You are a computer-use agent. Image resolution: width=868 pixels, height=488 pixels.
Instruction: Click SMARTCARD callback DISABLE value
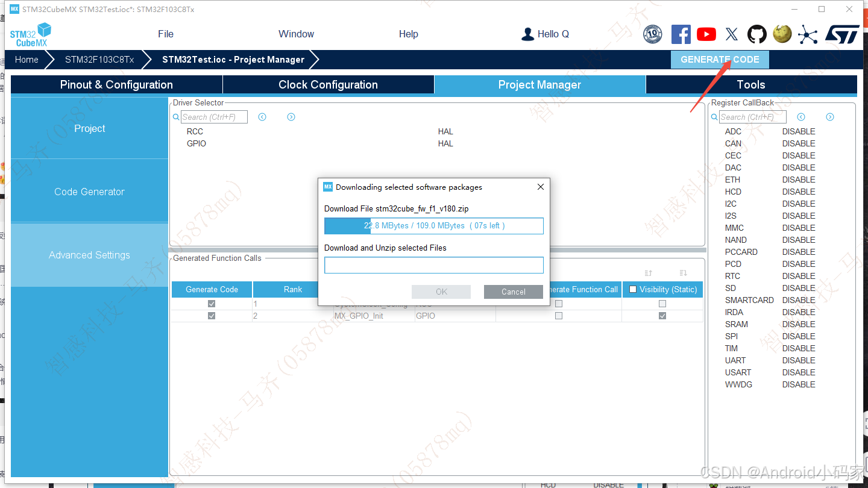[x=799, y=300]
